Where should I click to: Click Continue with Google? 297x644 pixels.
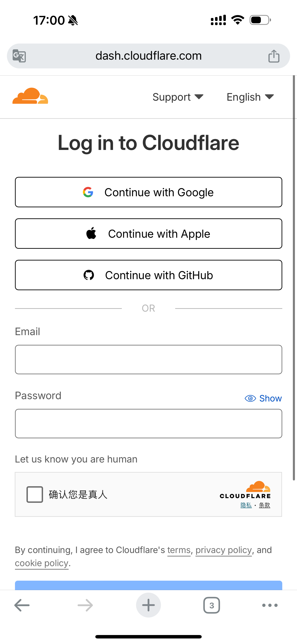pos(148,192)
